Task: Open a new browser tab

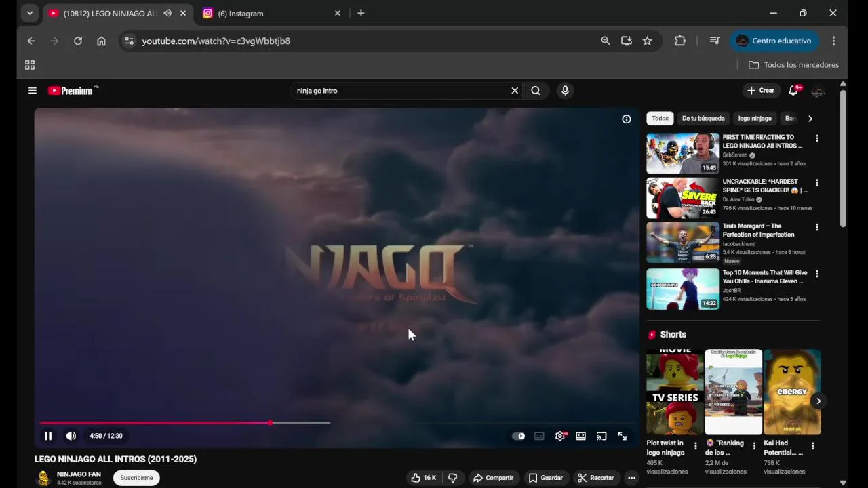Action: (x=361, y=13)
